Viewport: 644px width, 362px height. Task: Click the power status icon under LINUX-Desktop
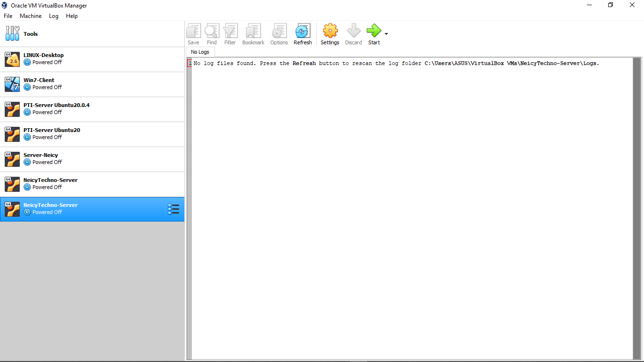click(x=27, y=62)
